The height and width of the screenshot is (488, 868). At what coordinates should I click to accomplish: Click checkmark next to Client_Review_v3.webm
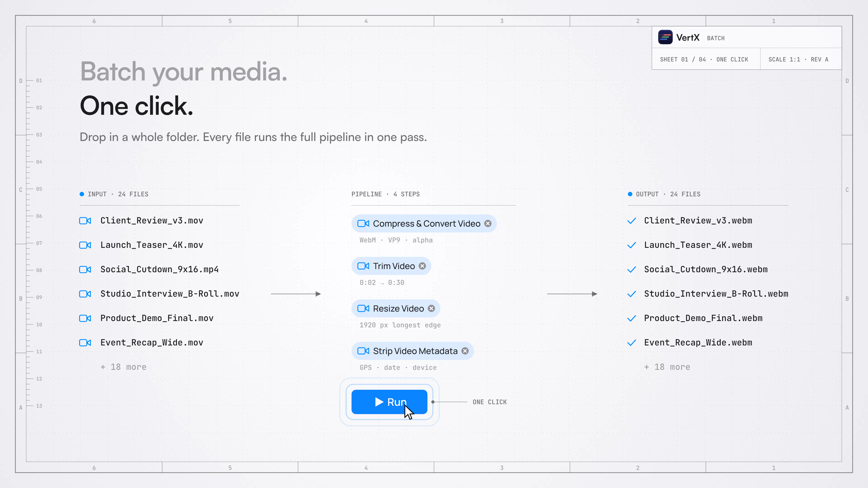pos(632,221)
